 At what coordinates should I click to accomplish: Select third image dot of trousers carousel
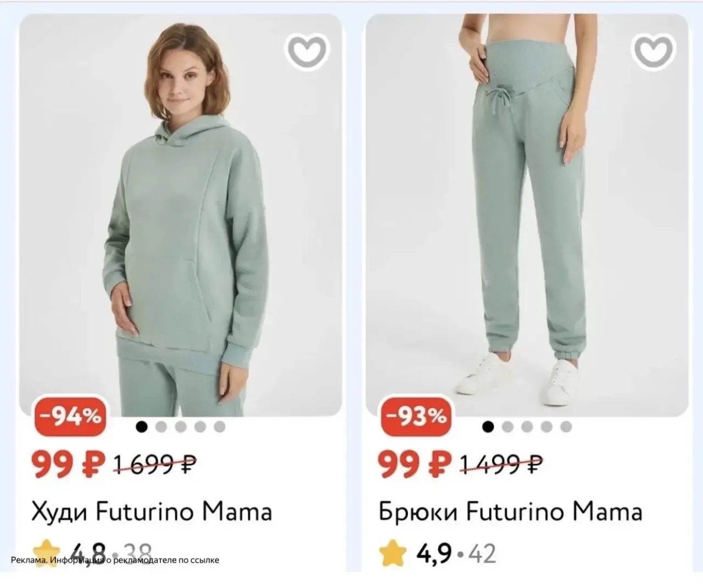point(527,427)
